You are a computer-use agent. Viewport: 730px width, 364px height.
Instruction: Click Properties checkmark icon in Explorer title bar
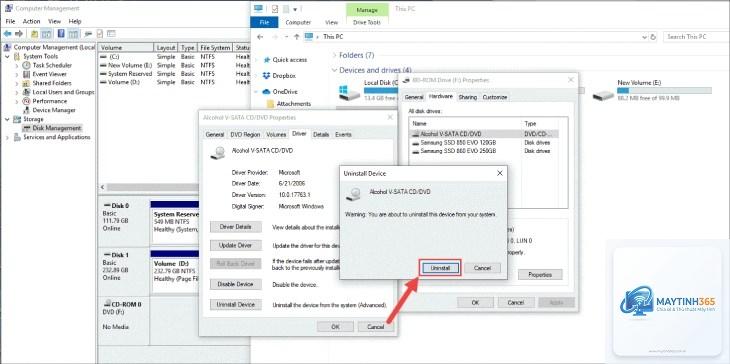pos(275,8)
